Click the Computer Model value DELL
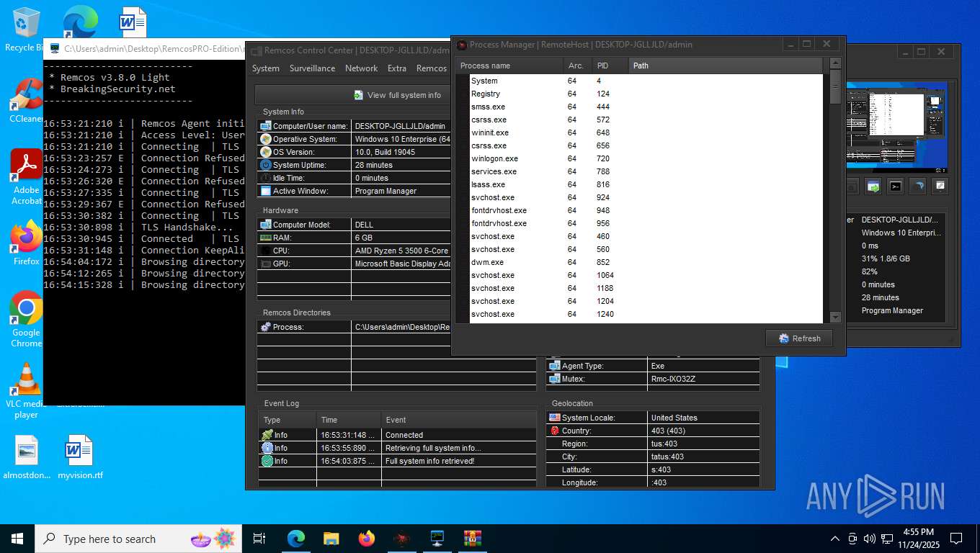 pos(364,225)
